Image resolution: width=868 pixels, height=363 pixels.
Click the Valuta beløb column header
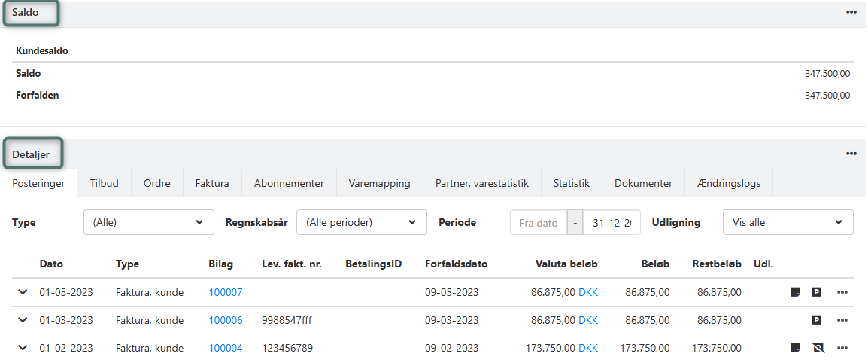tap(567, 264)
